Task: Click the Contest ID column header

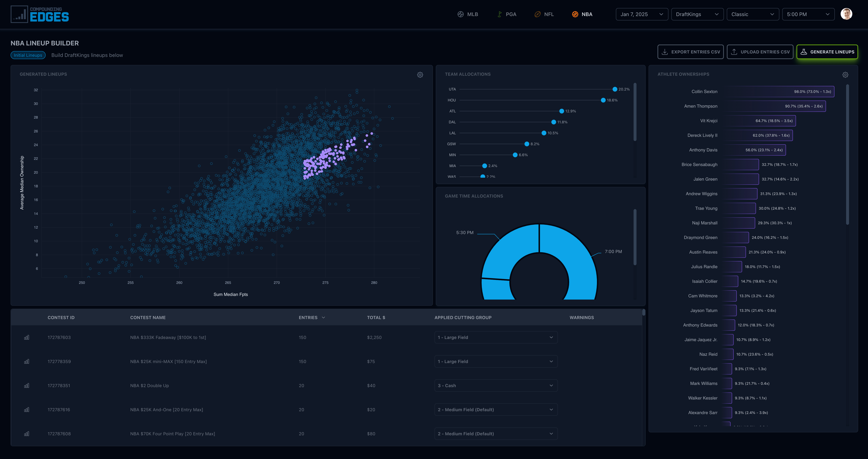Action: pyautogui.click(x=61, y=317)
